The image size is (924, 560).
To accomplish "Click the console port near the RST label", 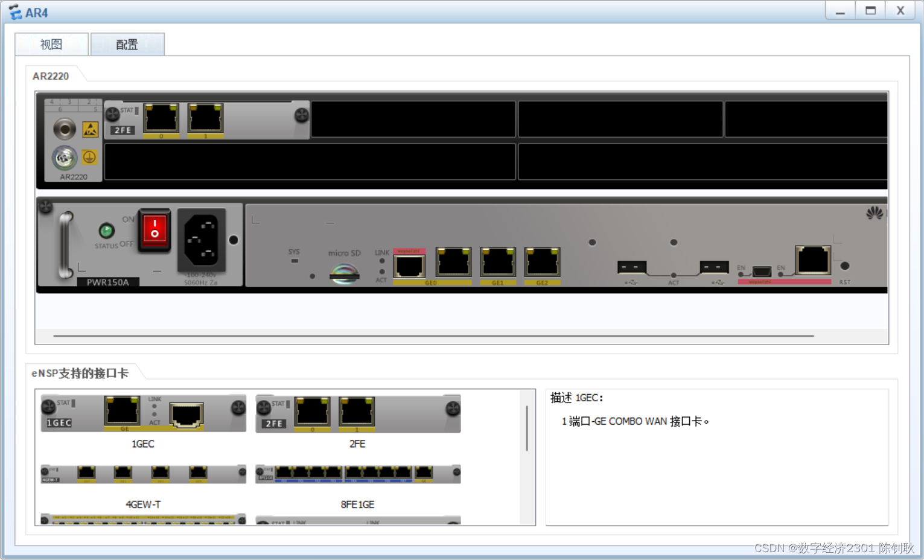I will pos(812,260).
